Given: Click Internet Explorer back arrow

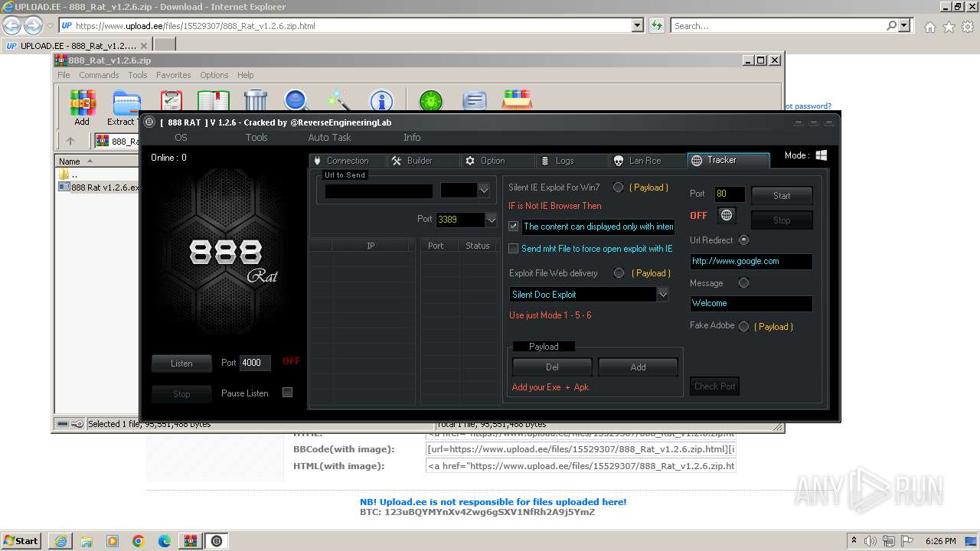Looking at the screenshot, I should pos(12,25).
